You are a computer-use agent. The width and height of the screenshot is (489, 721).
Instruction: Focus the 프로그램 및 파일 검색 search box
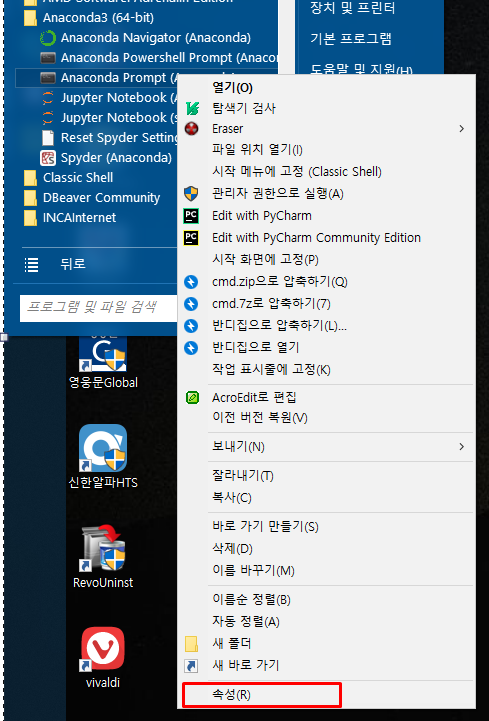98,307
